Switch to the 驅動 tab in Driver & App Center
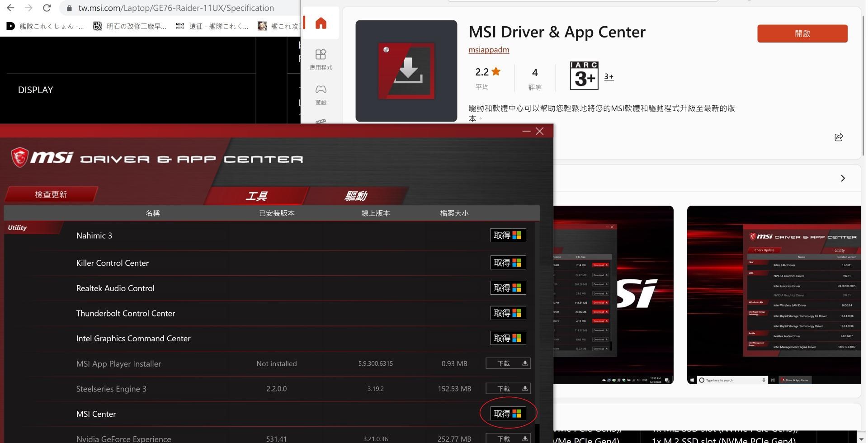 coord(357,196)
